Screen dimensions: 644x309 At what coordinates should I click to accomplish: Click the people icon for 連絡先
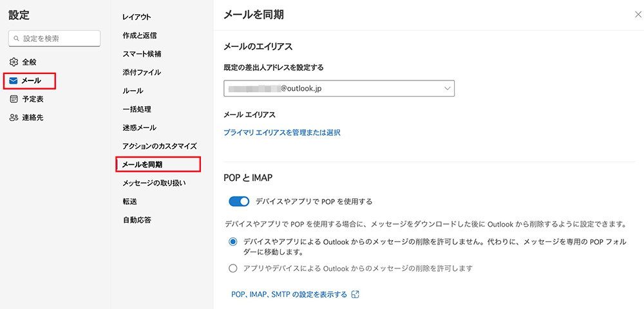[x=14, y=118]
